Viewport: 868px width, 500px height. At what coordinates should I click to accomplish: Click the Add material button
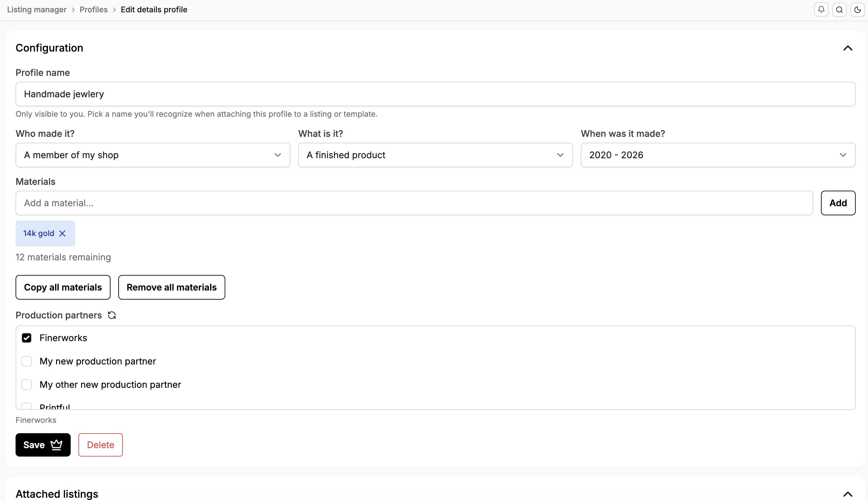point(838,203)
